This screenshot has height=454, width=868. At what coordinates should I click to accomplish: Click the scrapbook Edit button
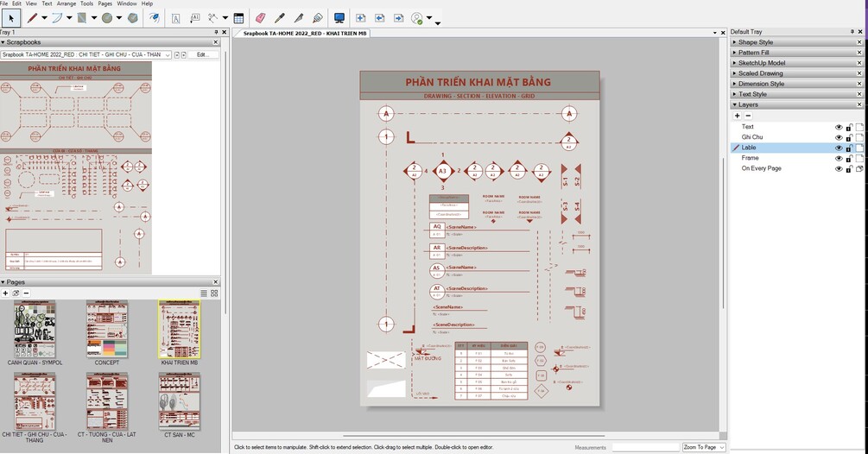pyautogui.click(x=201, y=54)
